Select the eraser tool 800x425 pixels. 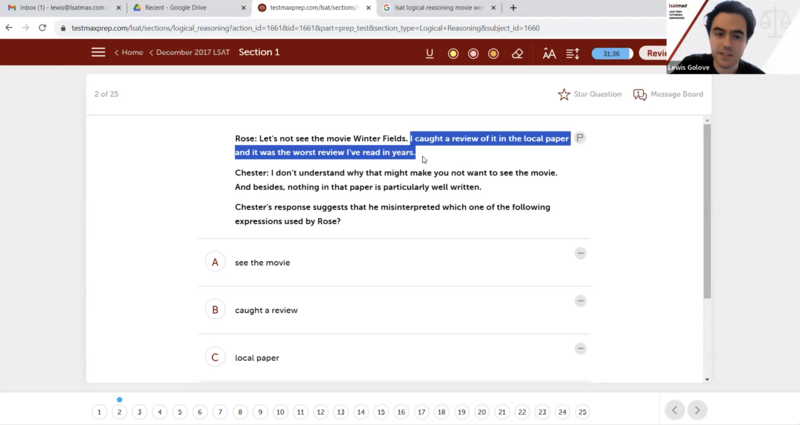[517, 53]
